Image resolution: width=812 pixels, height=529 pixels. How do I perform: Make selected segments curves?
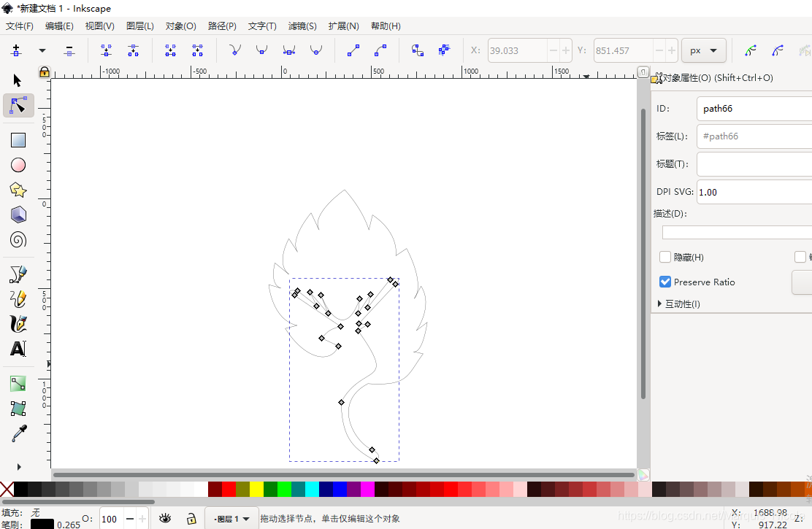point(380,50)
